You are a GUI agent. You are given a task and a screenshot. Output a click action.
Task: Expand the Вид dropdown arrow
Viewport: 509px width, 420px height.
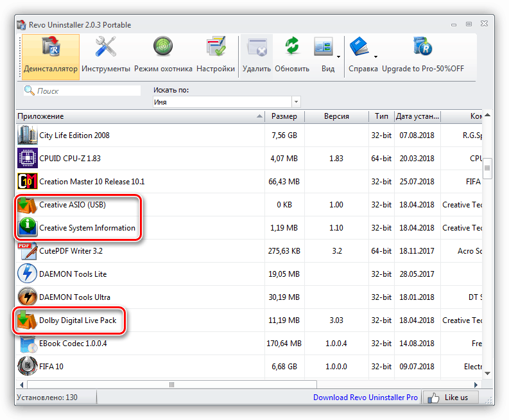pyautogui.click(x=338, y=57)
